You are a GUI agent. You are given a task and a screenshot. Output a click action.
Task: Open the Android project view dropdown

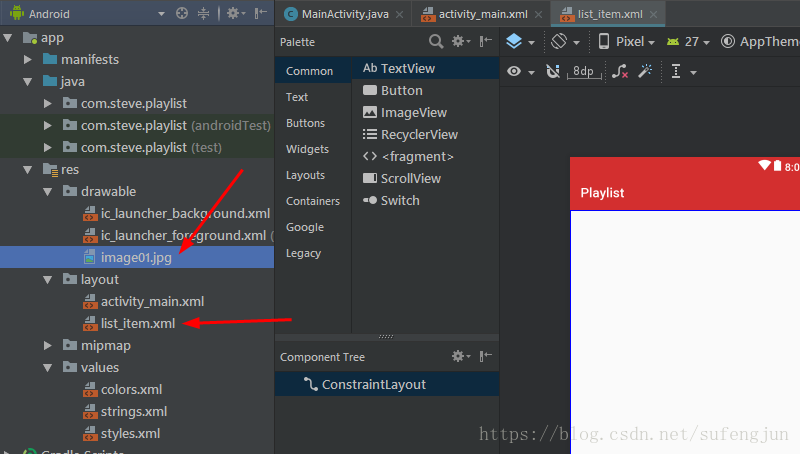(x=161, y=14)
